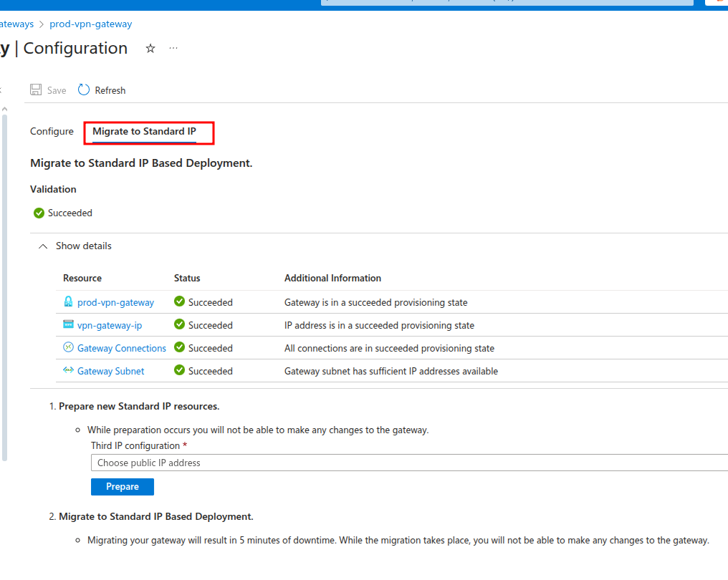Click Gateway Connections row success check icon

tap(179, 347)
